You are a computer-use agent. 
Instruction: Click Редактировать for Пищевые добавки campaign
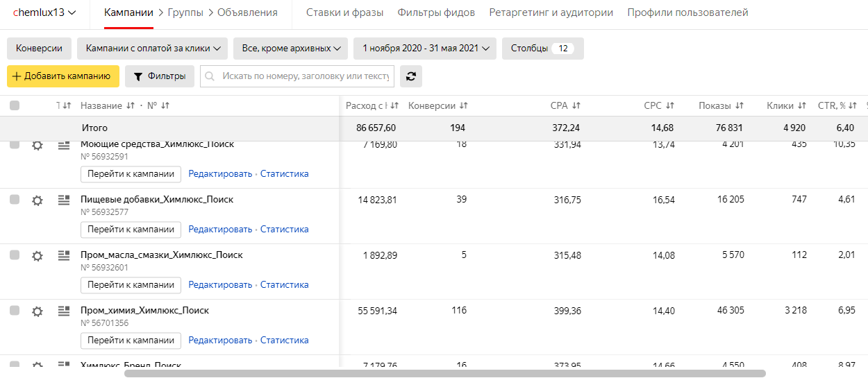[x=220, y=229]
